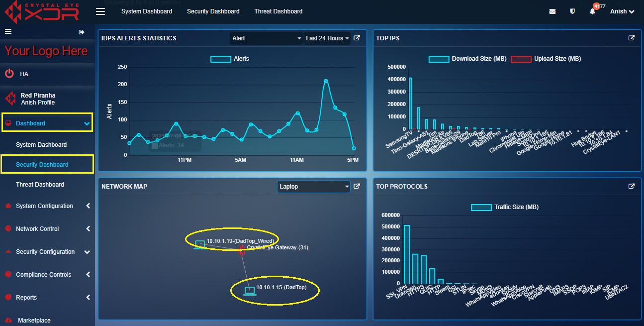The image size is (644, 326).
Task: Toggle the Alerts legend series
Action: tap(230, 59)
